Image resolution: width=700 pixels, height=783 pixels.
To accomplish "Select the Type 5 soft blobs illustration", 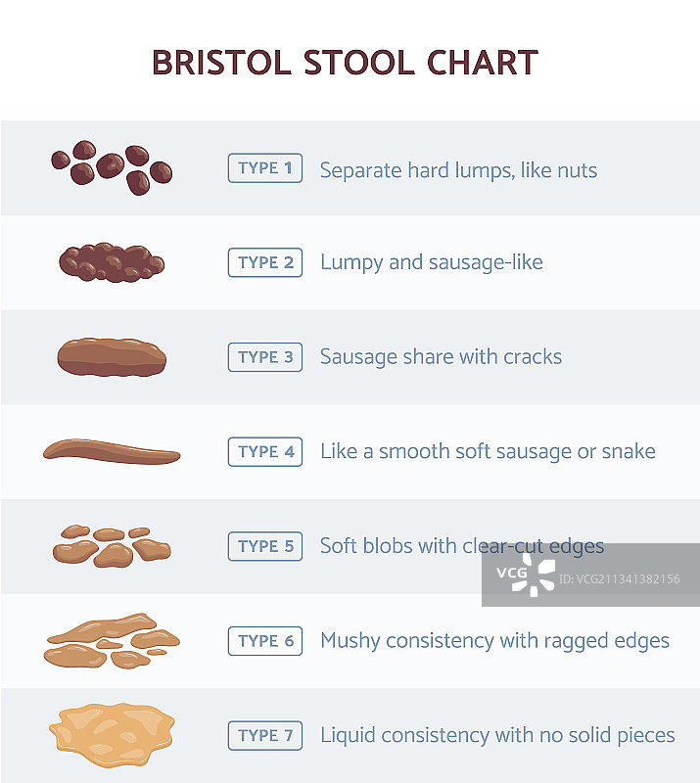I will 112,547.
